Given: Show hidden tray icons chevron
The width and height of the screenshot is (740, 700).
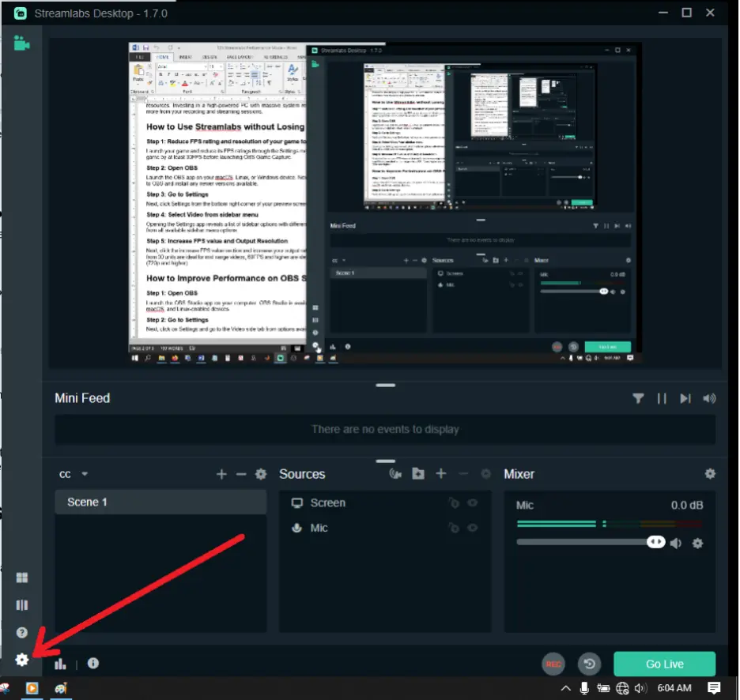Looking at the screenshot, I should 565,688.
